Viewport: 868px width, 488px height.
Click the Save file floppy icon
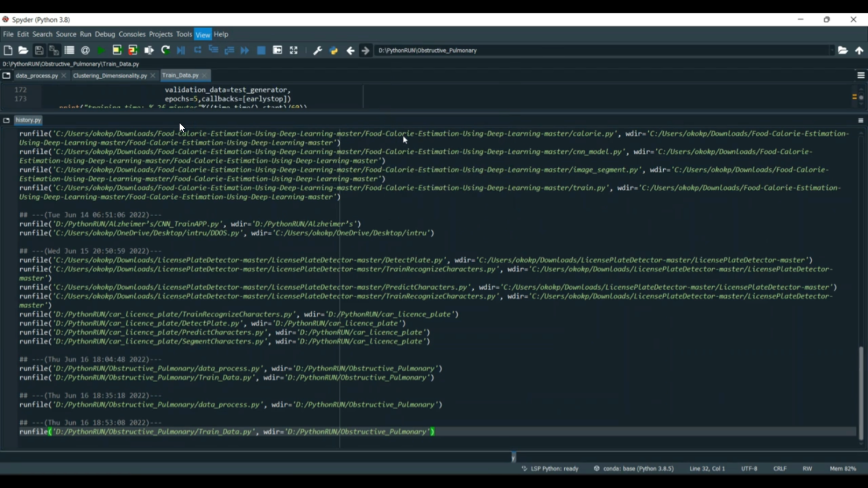click(39, 50)
